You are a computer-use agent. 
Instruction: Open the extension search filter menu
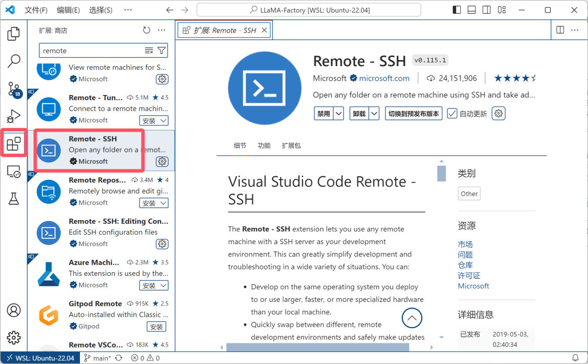coord(162,50)
